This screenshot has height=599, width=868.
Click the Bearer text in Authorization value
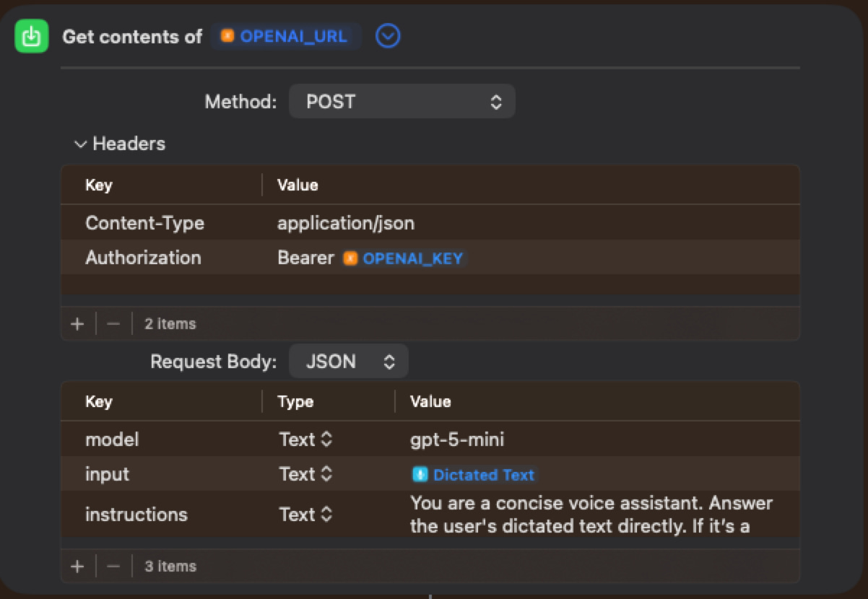(x=306, y=258)
